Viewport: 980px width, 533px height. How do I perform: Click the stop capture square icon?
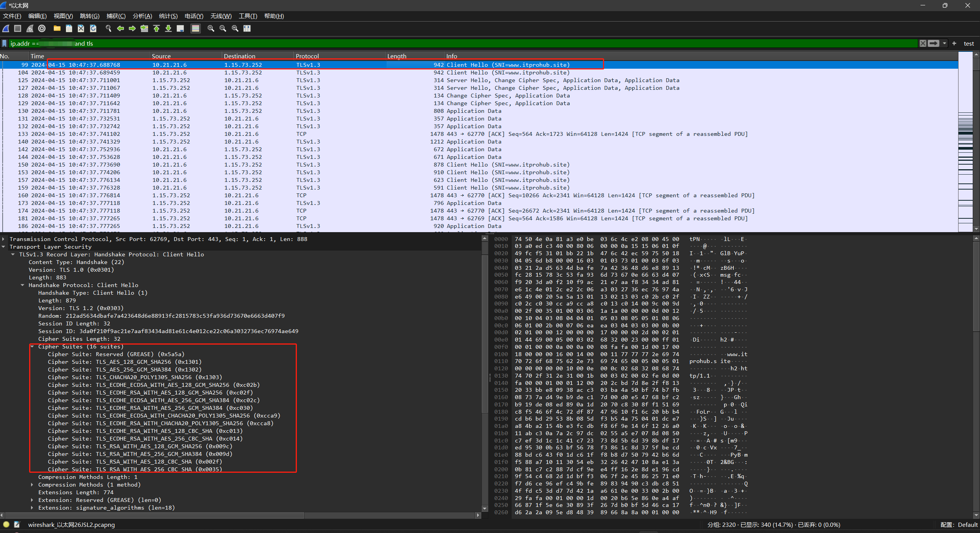tap(18, 28)
